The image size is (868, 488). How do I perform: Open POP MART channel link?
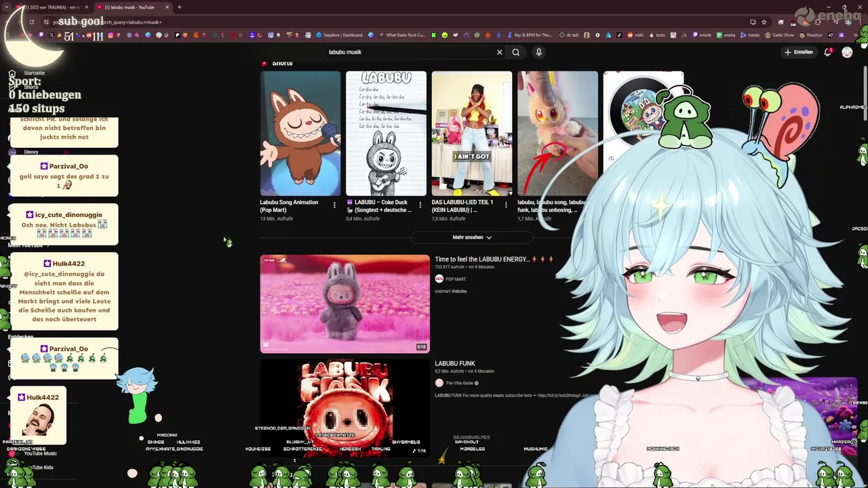[x=456, y=279]
